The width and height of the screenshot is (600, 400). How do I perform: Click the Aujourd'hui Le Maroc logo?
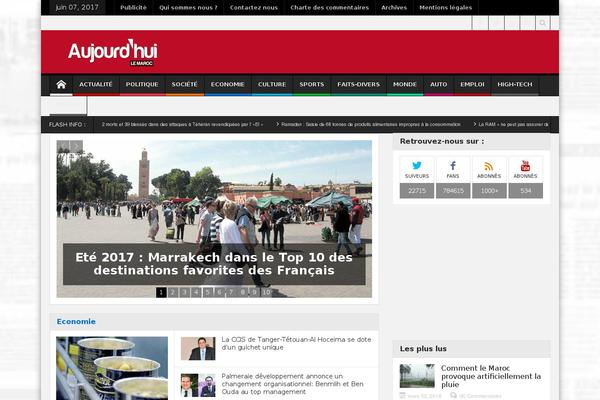tap(112, 52)
